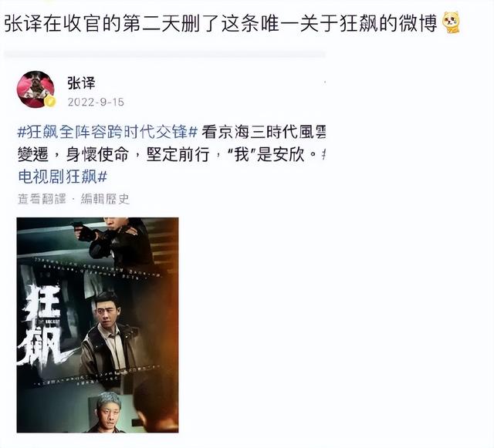Open the 狂飙 poster image thumbnail
This screenshot has height=448, width=494.
pyautogui.click(x=98, y=325)
